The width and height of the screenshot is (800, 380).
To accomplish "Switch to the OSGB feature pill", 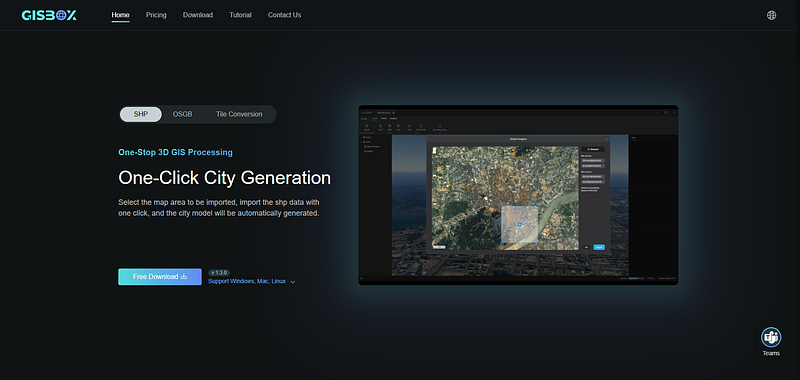I will (183, 114).
